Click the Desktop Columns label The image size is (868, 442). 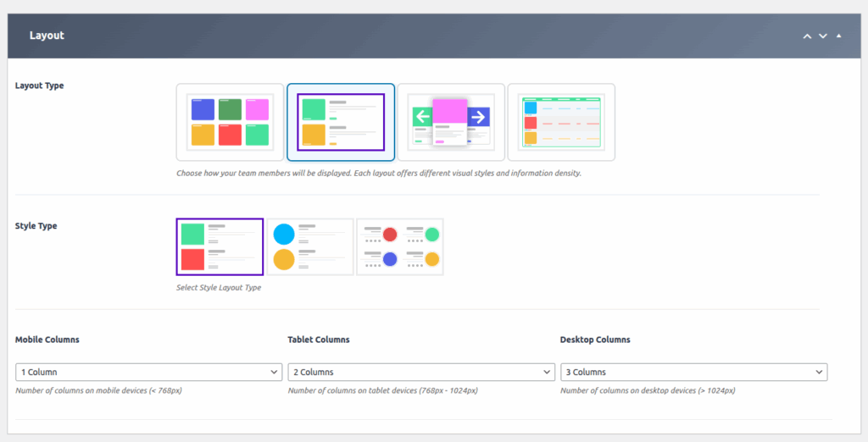click(x=595, y=340)
